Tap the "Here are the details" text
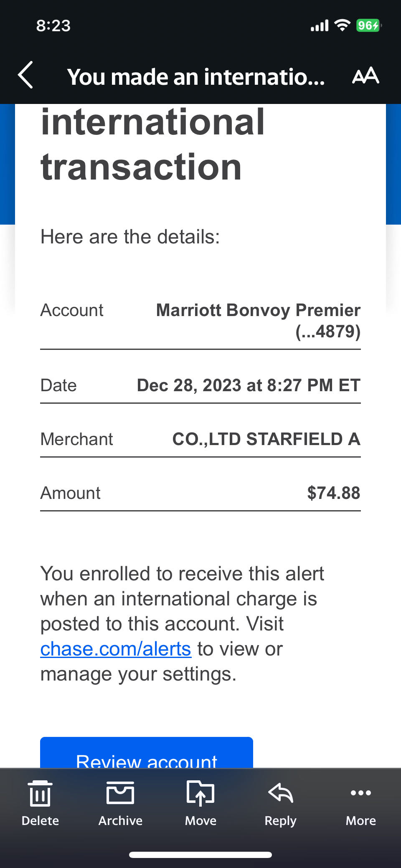The height and width of the screenshot is (868, 401). (130, 237)
